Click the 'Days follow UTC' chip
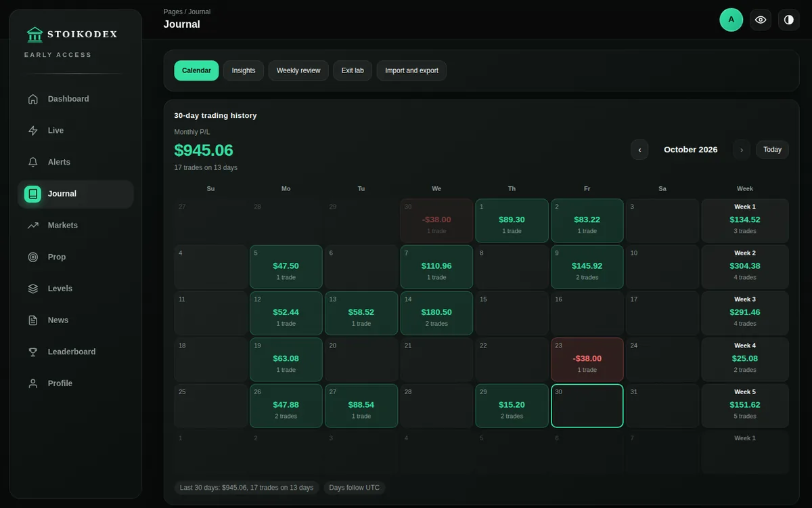 click(x=355, y=488)
